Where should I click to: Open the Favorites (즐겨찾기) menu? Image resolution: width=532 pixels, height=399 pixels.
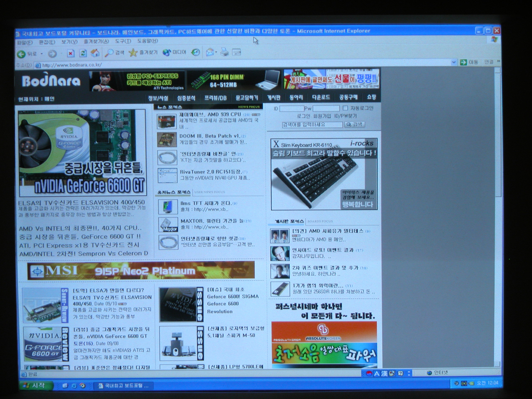click(x=96, y=41)
